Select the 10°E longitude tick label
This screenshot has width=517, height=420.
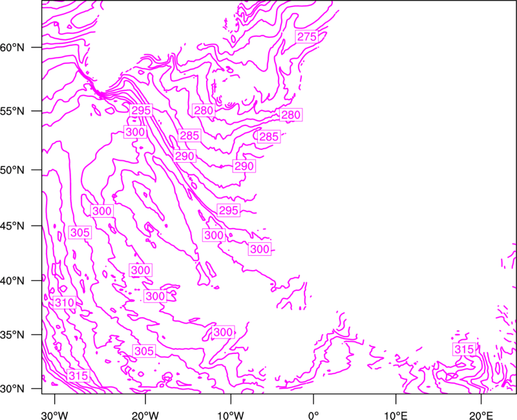(x=396, y=415)
